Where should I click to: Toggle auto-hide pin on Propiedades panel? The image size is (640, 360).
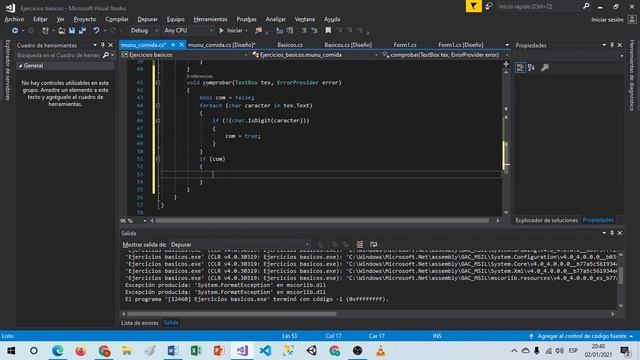click(611, 45)
